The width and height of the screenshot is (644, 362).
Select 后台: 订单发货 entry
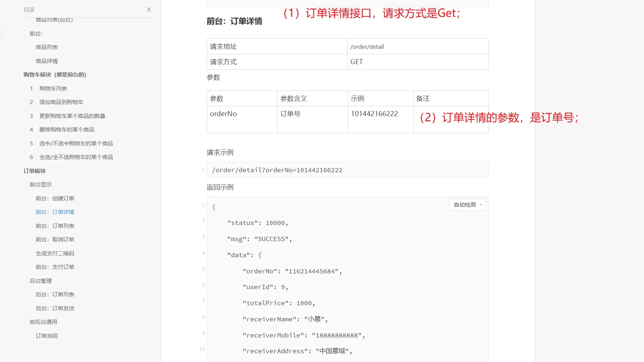pyautogui.click(x=55, y=309)
